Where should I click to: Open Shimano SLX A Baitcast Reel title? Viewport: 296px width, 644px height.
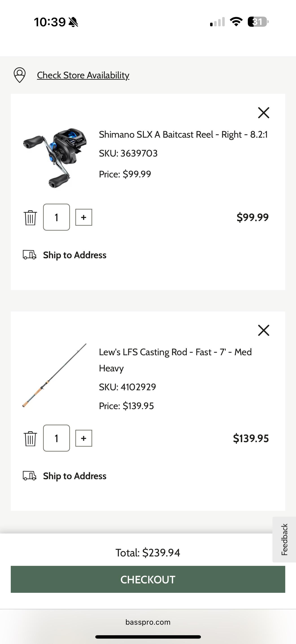pos(183,135)
